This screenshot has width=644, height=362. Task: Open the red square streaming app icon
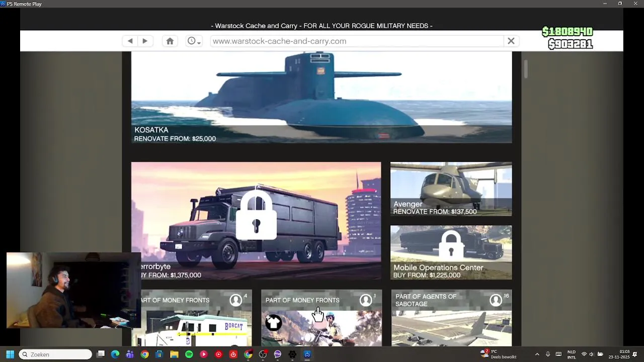[x=233, y=354]
